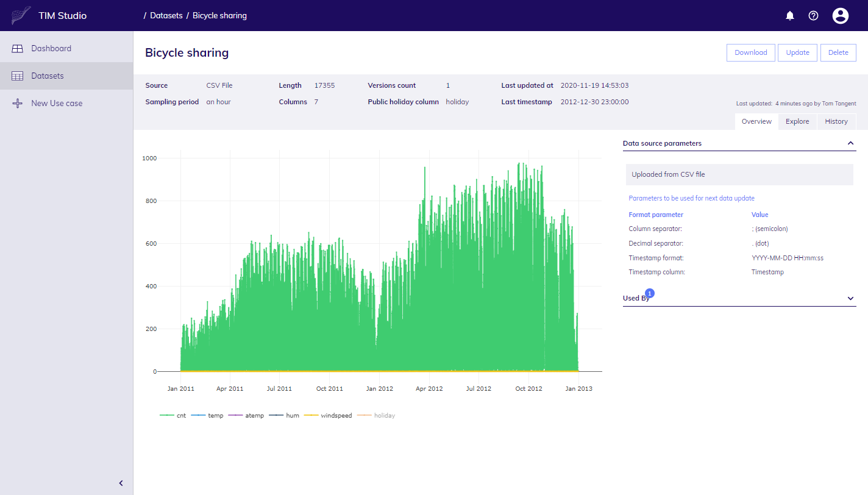Screen dimensions: 868x495
Task: Click the Versions count value 1
Action: click(448, 85)
